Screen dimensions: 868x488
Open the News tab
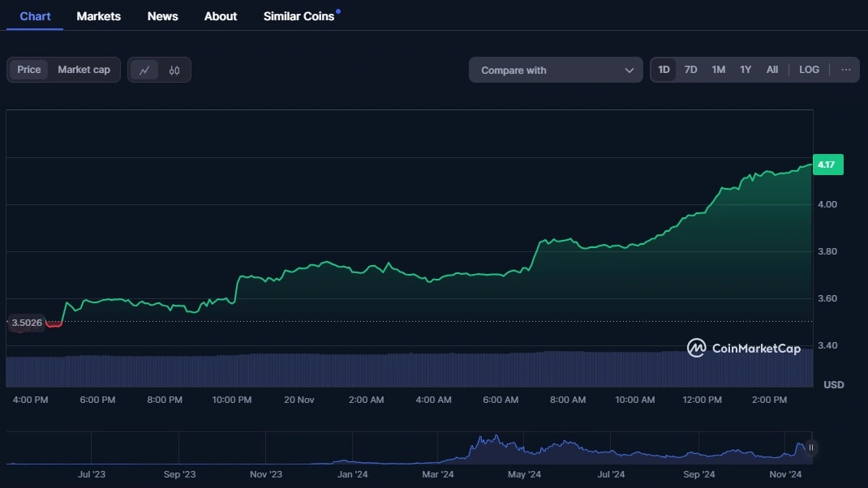coord(162,16)
